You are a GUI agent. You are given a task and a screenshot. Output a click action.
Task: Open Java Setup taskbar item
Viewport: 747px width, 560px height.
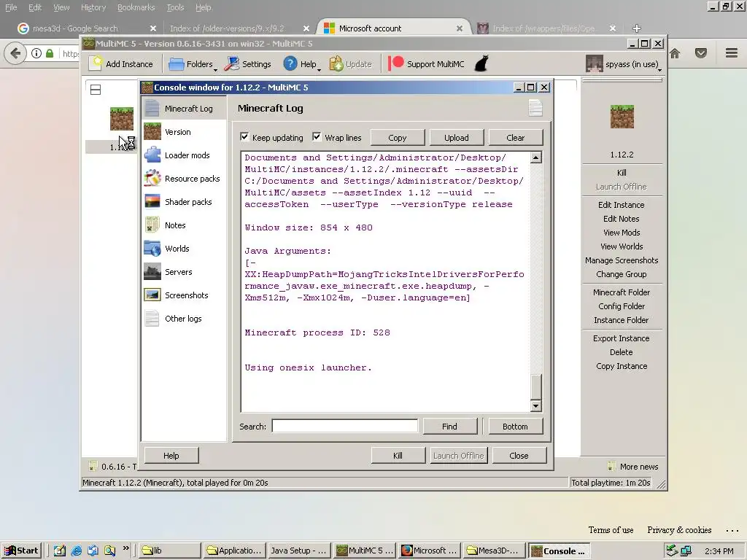click(298, 551)
